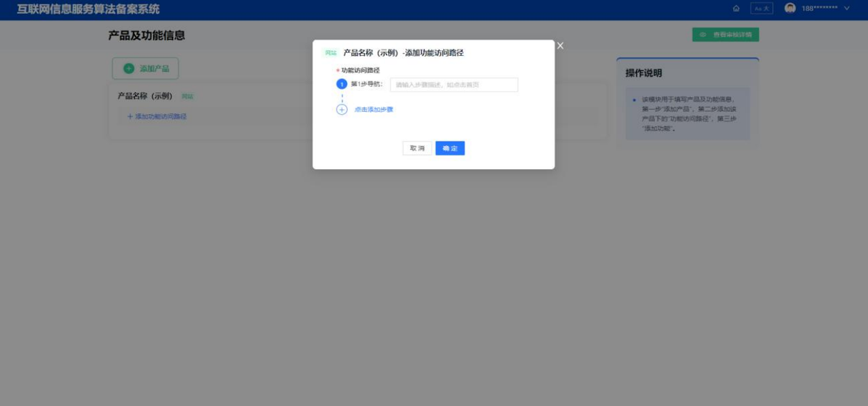This screenshot has height=406, width=868.
Task: Click the green plus icon on 添加产品
Action: [x=128, y=69]
